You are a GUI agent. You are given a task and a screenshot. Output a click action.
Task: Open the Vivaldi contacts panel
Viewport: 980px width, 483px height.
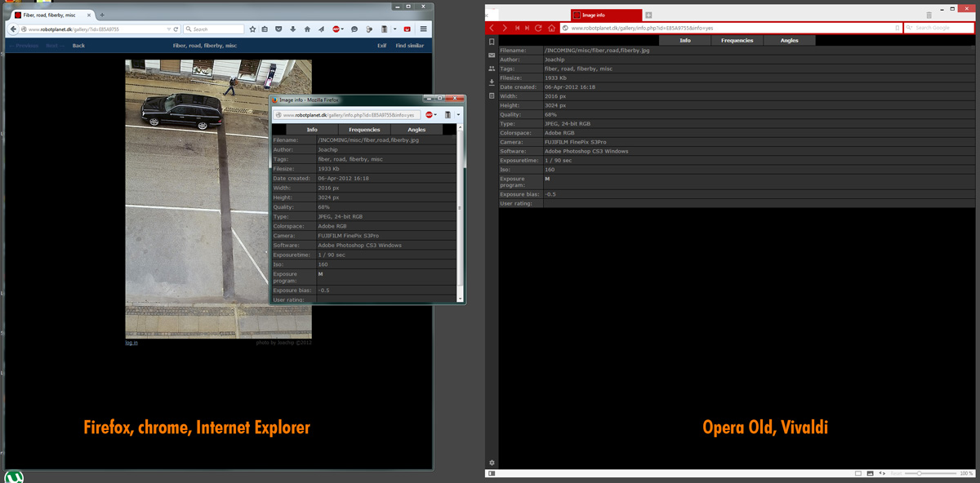tap(492, 69)
